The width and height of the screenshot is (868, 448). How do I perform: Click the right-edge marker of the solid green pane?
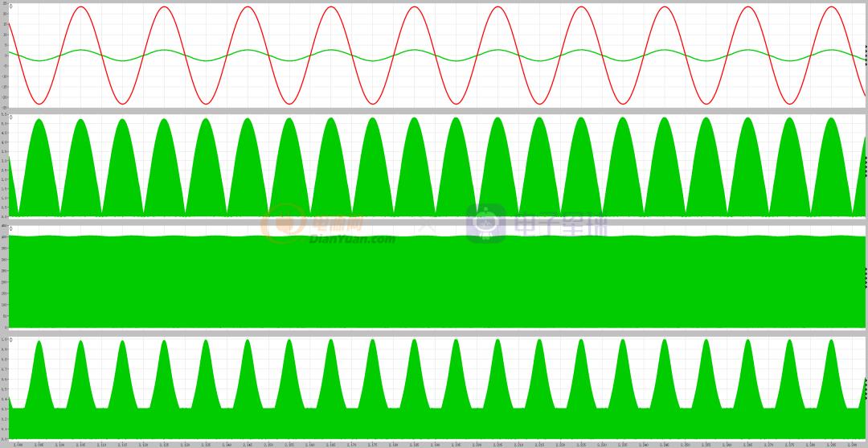(866, 278)
